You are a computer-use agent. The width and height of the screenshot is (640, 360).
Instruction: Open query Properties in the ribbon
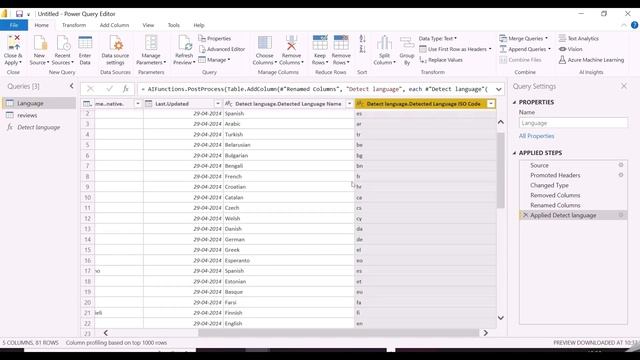click(215, 38)
